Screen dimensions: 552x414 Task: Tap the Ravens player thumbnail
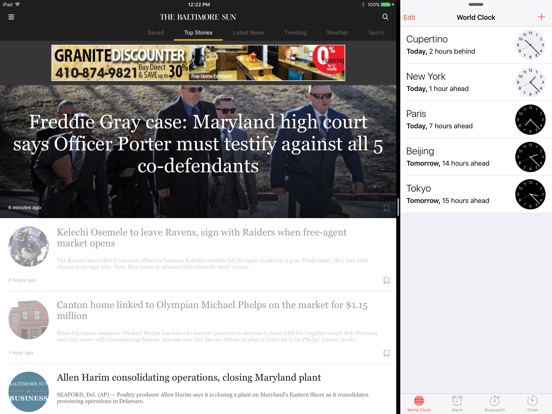pyautogui.click(x=29, y=246)
